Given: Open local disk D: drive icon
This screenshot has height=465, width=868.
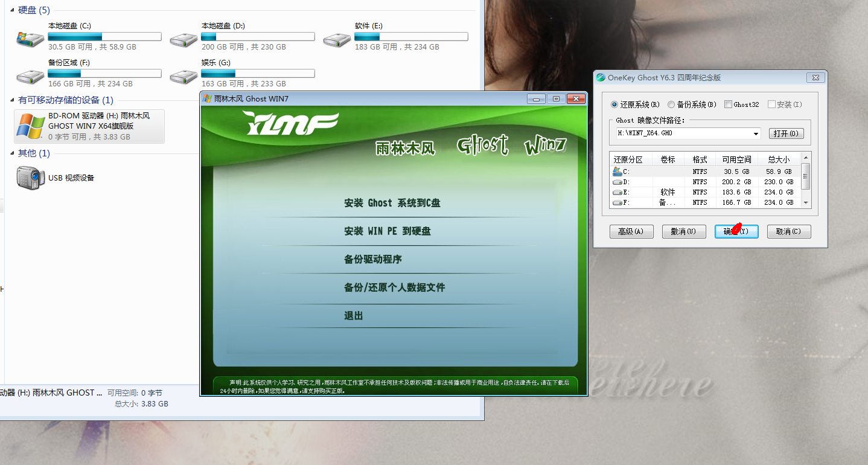Looking at the screenshot, I should (183, 39).
